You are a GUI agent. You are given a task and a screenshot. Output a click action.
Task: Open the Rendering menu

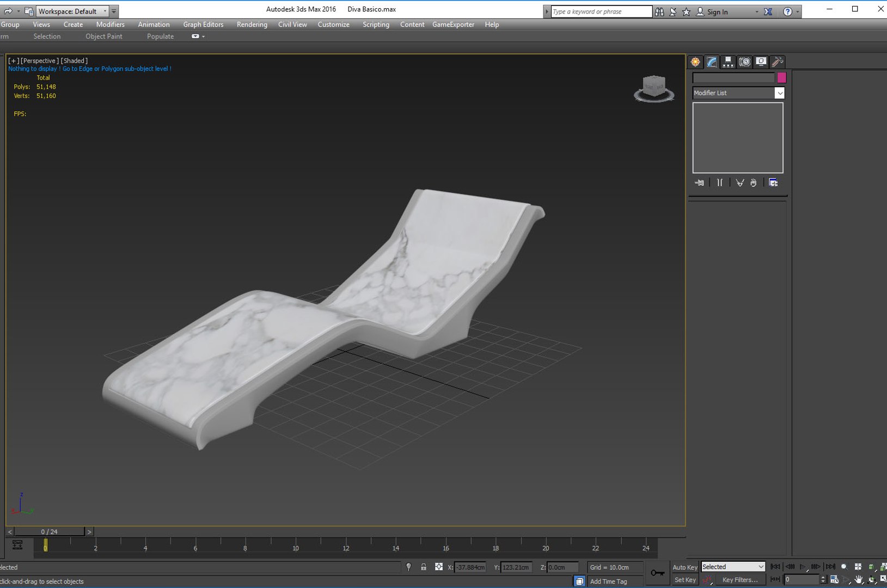(x=252, y=24)
